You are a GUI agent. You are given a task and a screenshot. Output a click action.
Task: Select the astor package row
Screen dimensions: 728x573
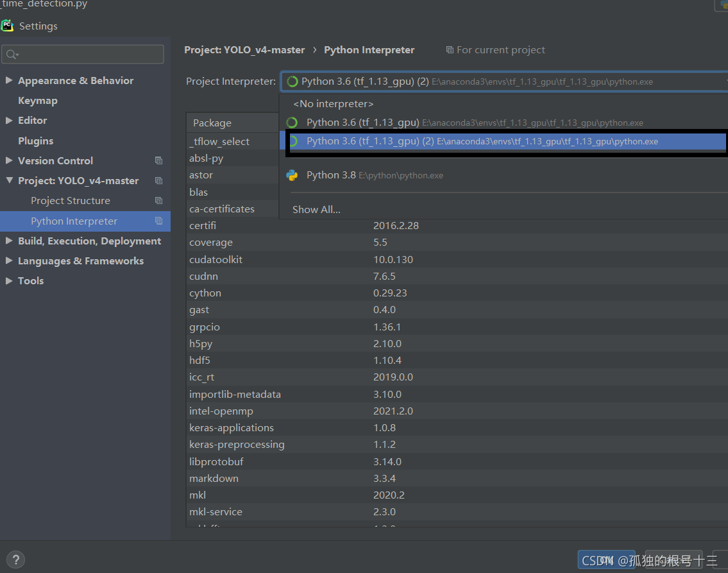click(232, 175)
